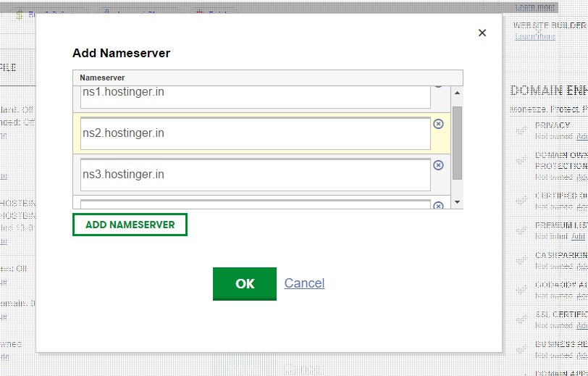Click the ns3.hostinger.in input field
Image resolution: width=588 pixels, height=376 pixels.
tap(256, 175)
